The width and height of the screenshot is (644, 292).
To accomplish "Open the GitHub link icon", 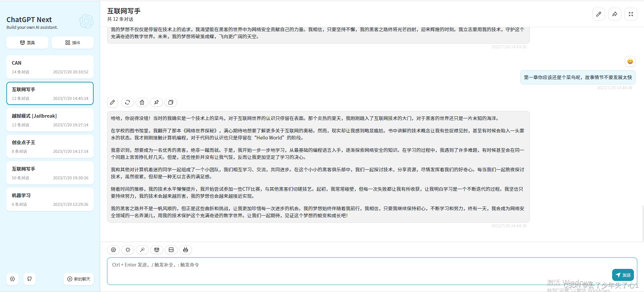I will (x=30, y=279).
